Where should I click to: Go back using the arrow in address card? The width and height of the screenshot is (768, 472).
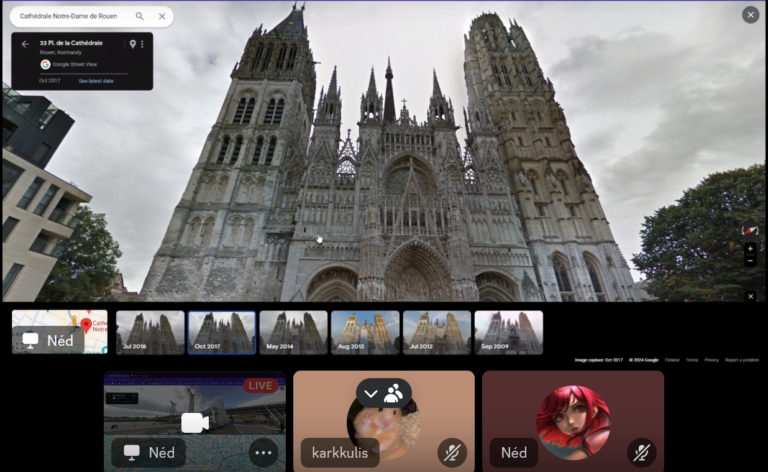[x=25, y=44]
